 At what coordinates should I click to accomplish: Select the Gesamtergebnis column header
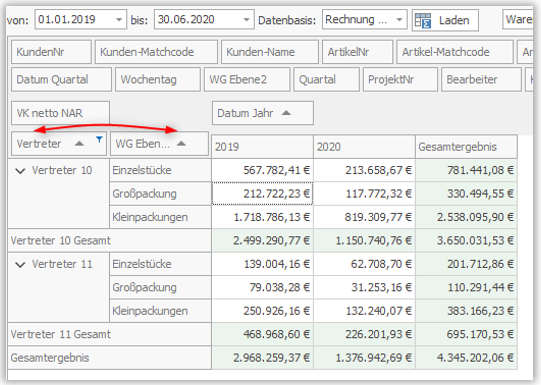point(466,147)
